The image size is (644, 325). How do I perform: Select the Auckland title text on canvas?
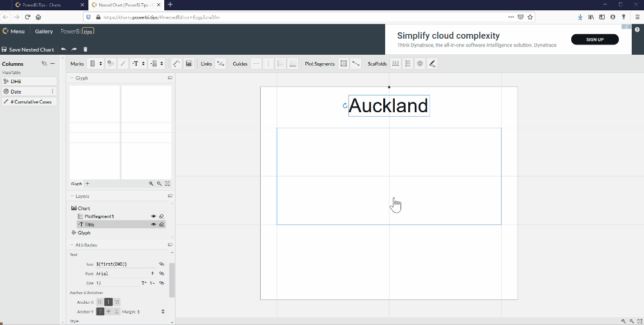(388, 106)
